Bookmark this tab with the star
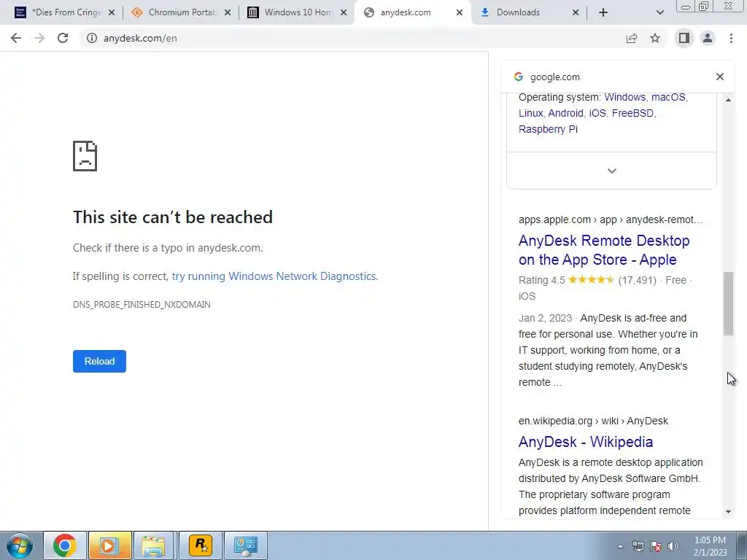The width and height of the screenshot is (747, 560). (x=655, y=38)
